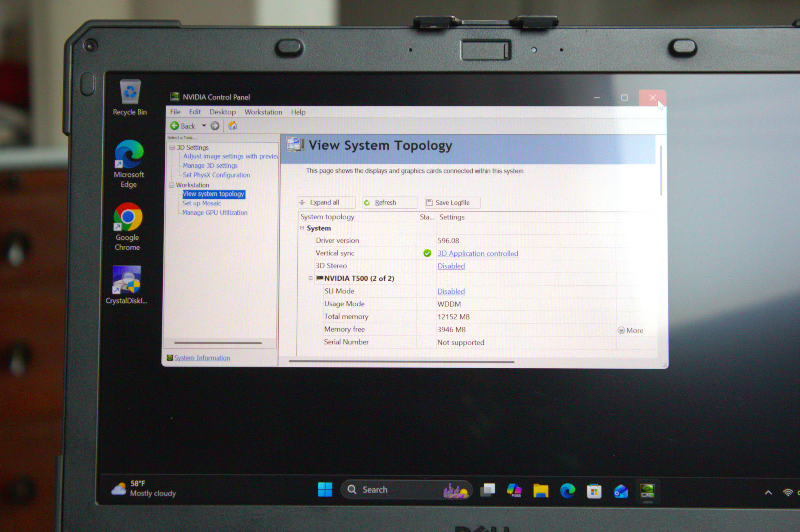
Task: Click the Forward arrow toolbar icon
Action: point(215,126)
